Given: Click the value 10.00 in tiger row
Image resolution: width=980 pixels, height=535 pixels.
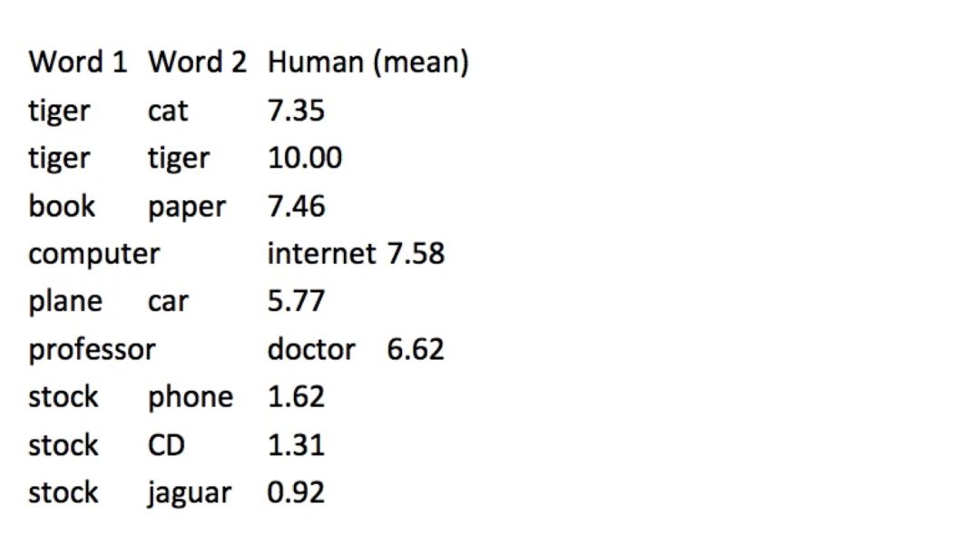Looking at the screenshot, I should pyautogui.click(x=305, y=158).
